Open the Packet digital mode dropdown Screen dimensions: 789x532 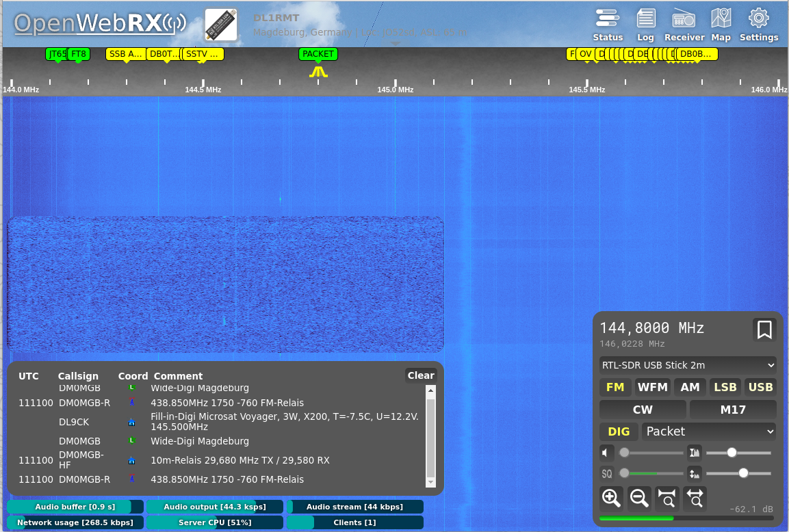709,431
